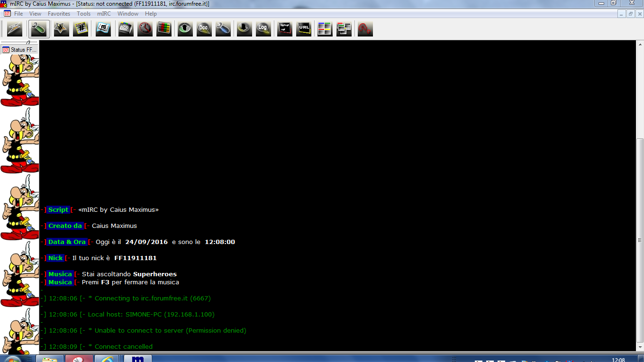Click the «mIRC by Caius Maximus» text
This screenshot has height=362, width=644.
click(x=118, y=209)
